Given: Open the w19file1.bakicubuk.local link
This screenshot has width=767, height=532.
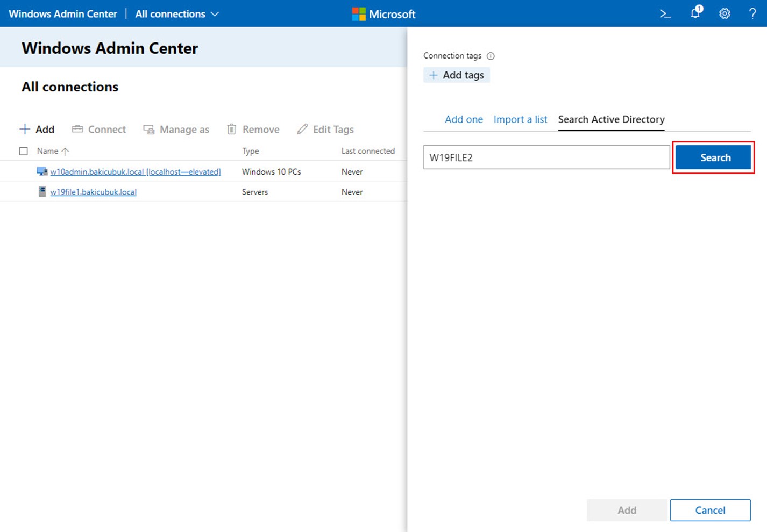Looking at the screenshot, I should click(x=93, y=192).
